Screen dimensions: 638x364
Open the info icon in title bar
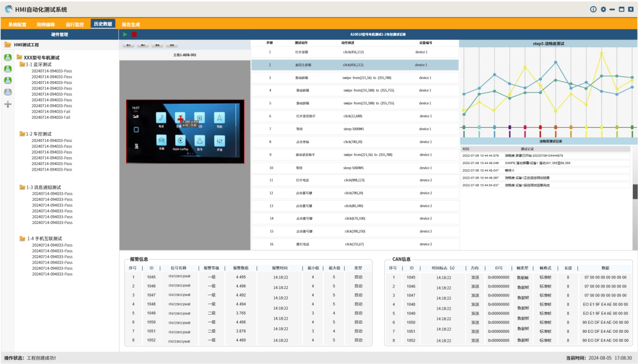point(593,10)
